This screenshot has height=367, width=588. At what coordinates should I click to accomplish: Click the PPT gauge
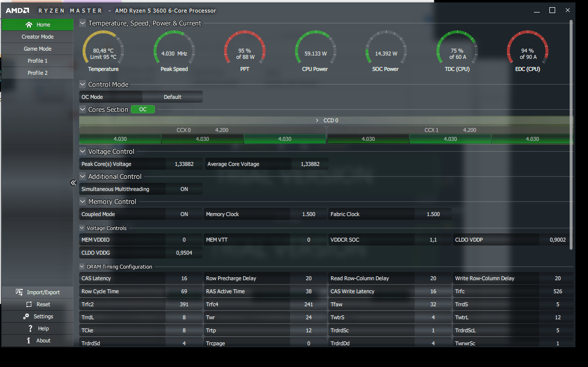(245, 52)
